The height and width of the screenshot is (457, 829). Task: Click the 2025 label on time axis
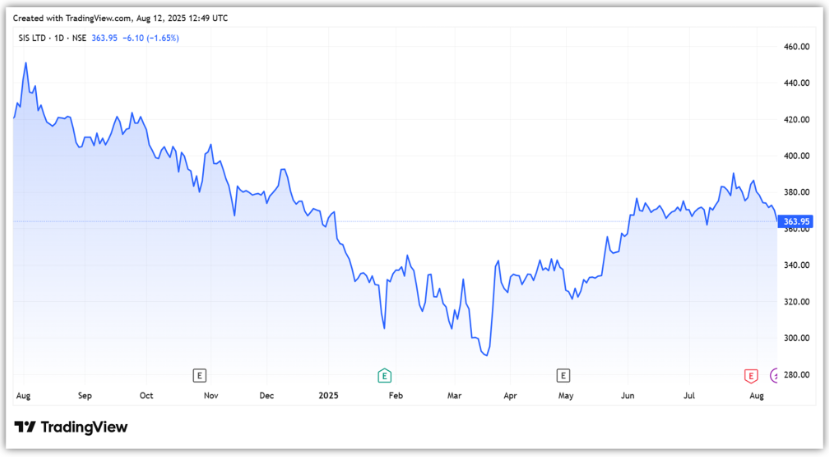tap(329, 396)
